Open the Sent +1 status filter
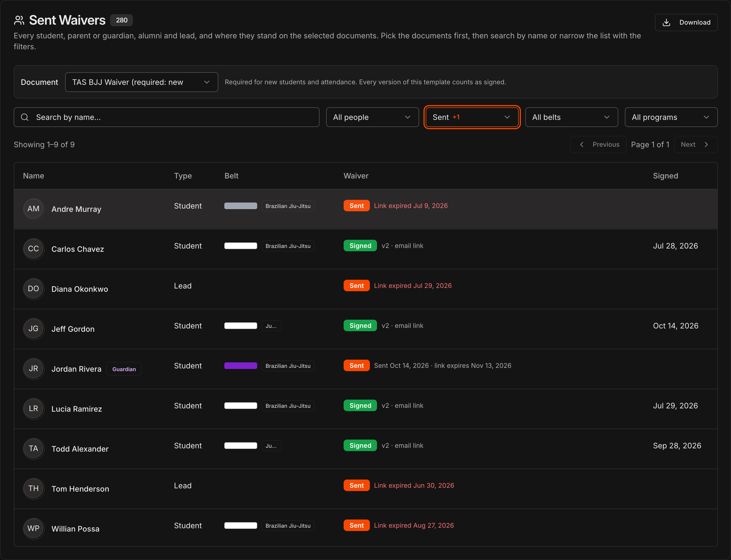The width and height of the screenshot is (731, 560). pos(472,117)
